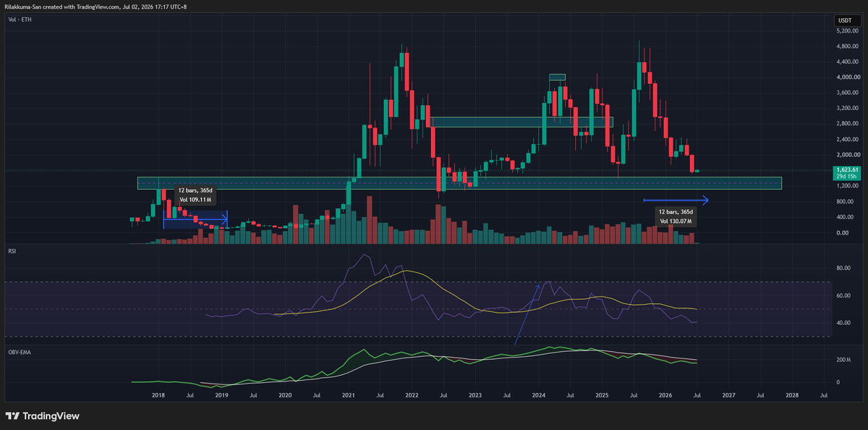Click the 2019 time axis label
868x430 pixels.
221,396
